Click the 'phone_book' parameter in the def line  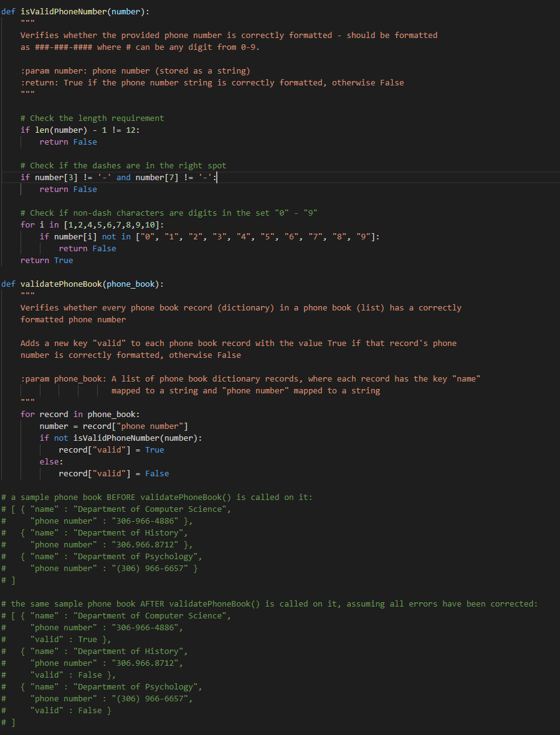point(131,284)
